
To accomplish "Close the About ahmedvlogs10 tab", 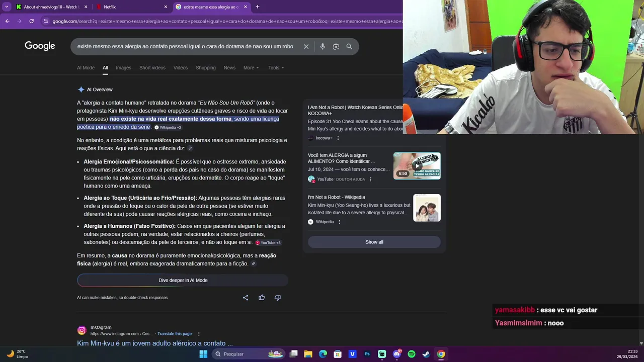I will click(x=86, y=7).
